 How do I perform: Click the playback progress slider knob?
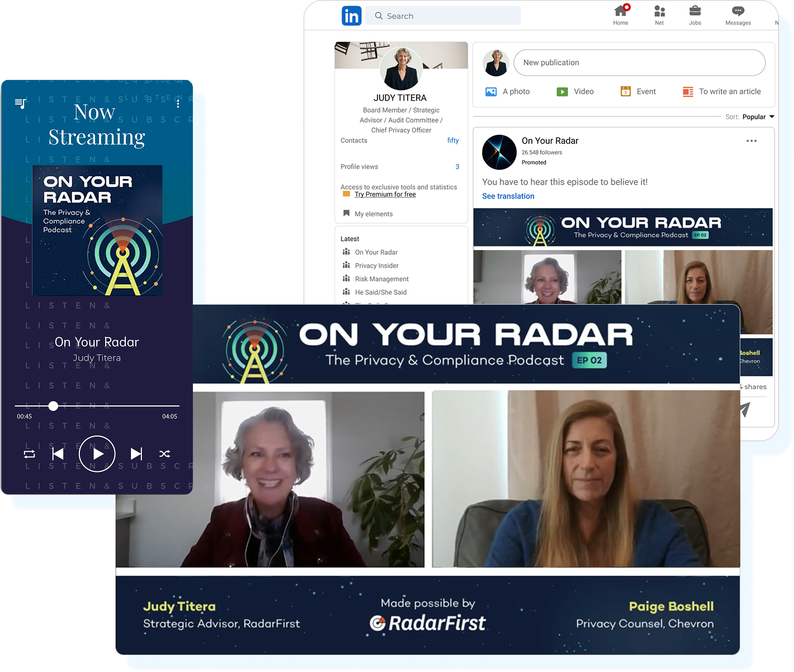53,406
